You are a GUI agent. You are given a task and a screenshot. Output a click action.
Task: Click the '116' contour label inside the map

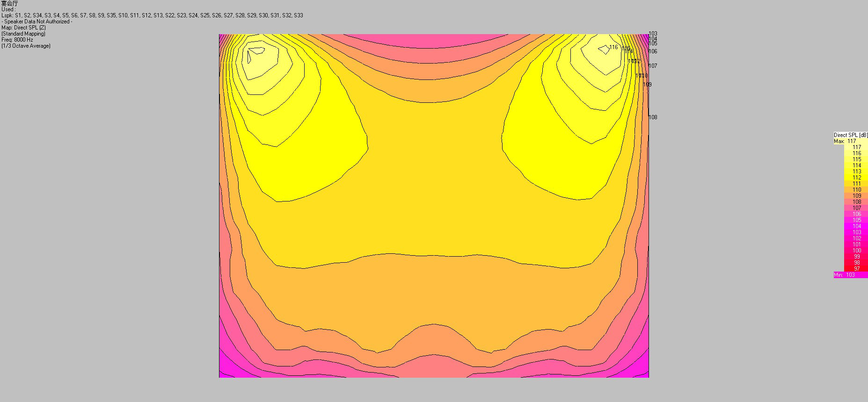613,47
